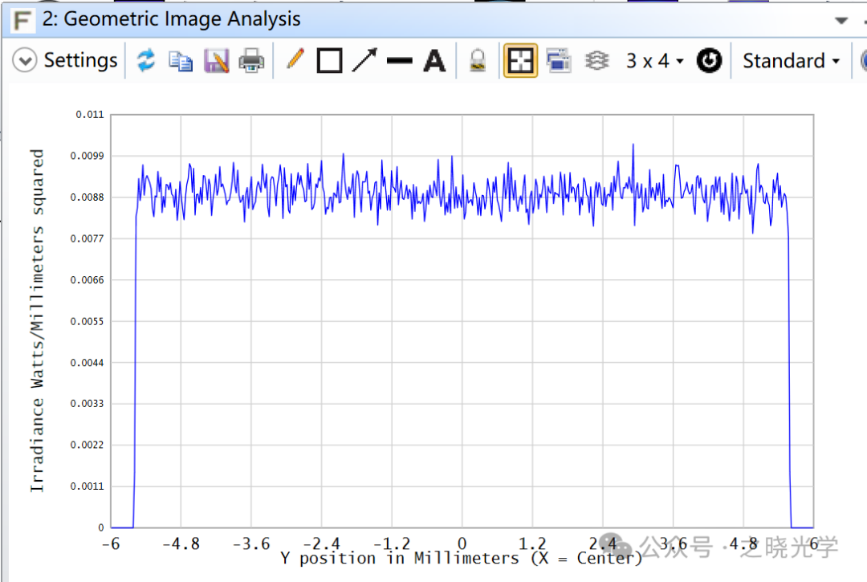The height and width of the screenshot is (582, 867).
Task: Open the window options arrow in title bar
Action: pos(840,19)
